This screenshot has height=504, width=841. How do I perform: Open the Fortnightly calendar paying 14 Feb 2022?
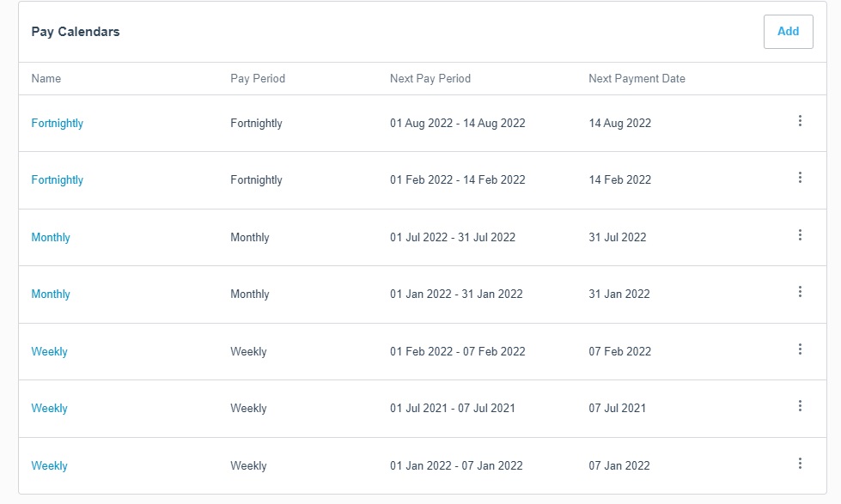point(58,180)
